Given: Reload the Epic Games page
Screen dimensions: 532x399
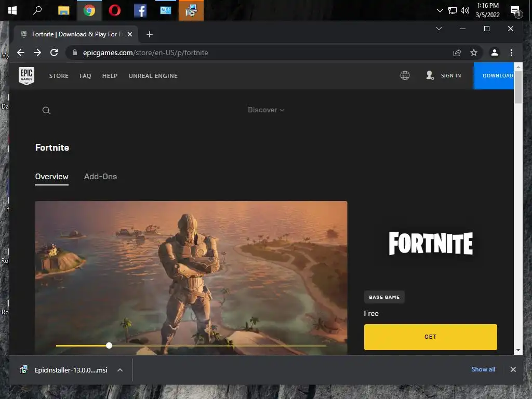Looking at the screenshot, I should 54,52.
